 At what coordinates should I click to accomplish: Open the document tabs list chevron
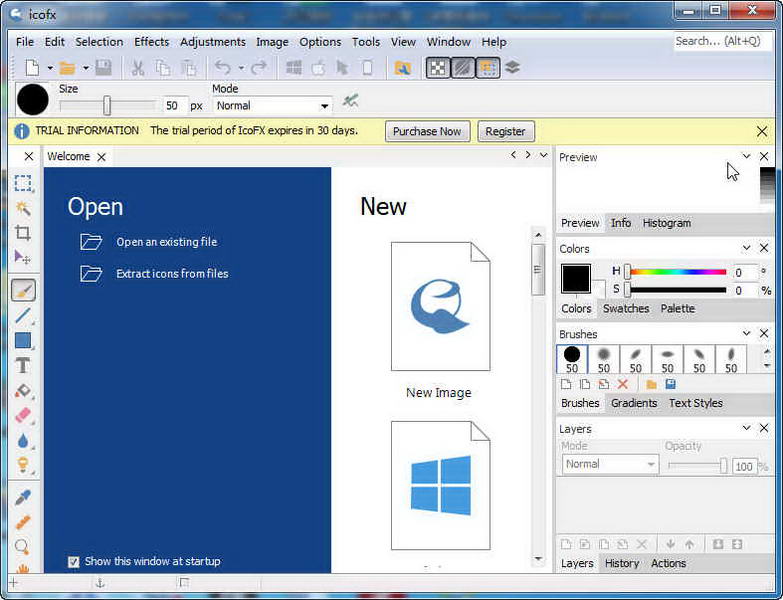[543, 155]
